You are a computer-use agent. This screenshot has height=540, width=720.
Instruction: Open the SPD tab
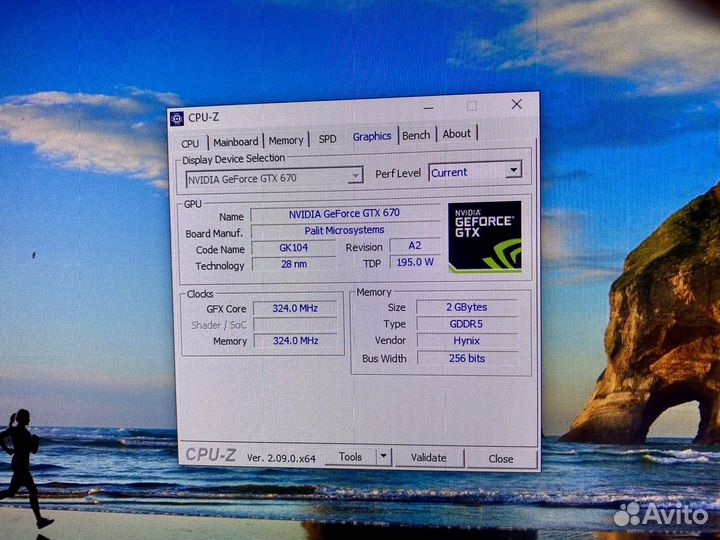pos(327,139)
